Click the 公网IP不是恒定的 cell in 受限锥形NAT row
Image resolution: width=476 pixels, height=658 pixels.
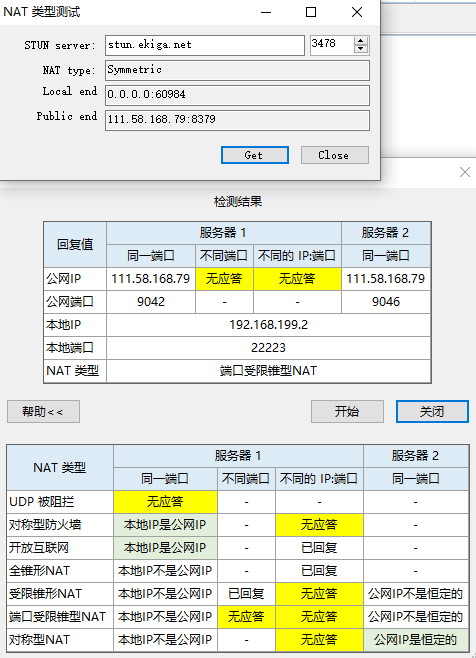(416, 594)
